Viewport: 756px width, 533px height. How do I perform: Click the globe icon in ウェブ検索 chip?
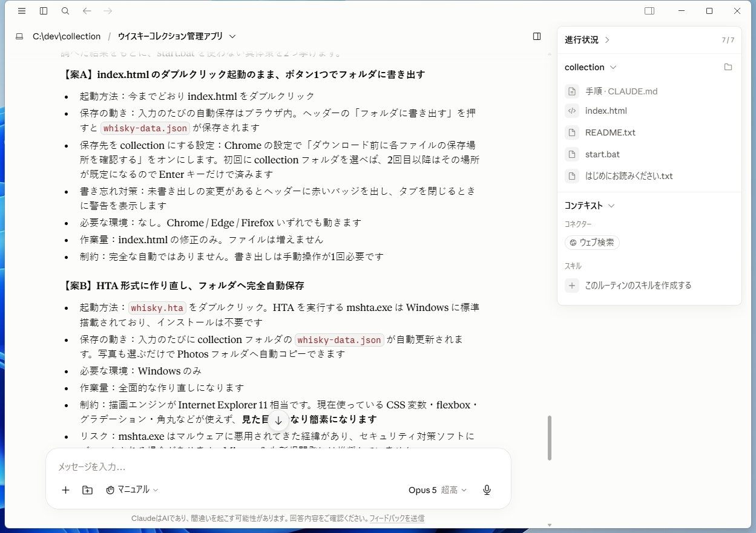(573, 243)
